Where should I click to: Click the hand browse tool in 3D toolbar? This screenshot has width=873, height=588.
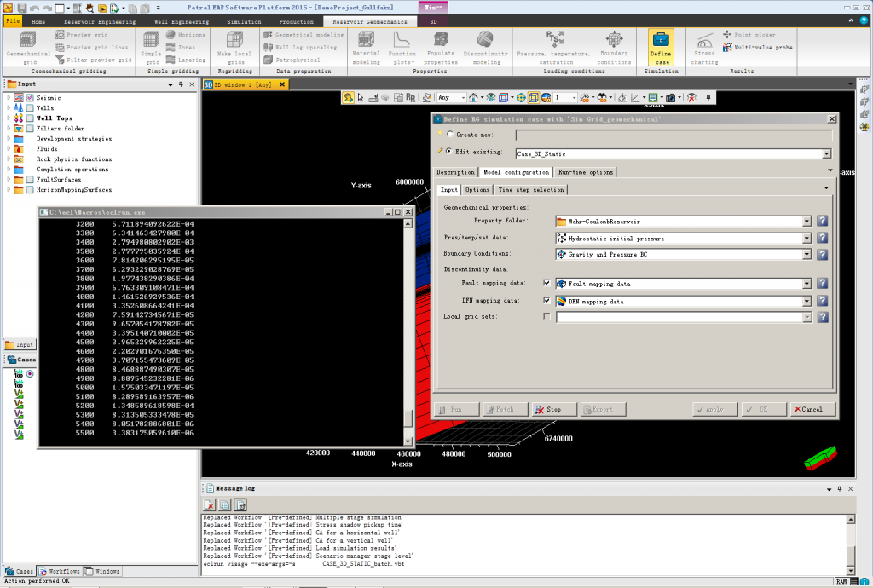tap(348, 97)
